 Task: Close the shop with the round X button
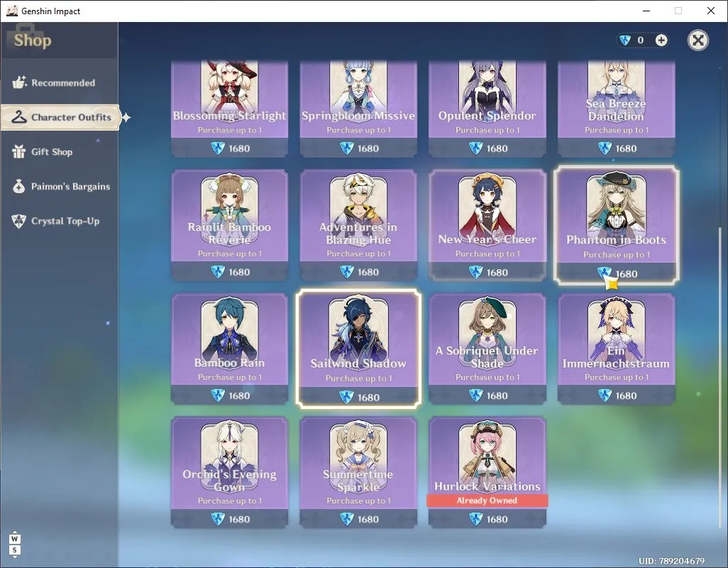pos(697,40)
